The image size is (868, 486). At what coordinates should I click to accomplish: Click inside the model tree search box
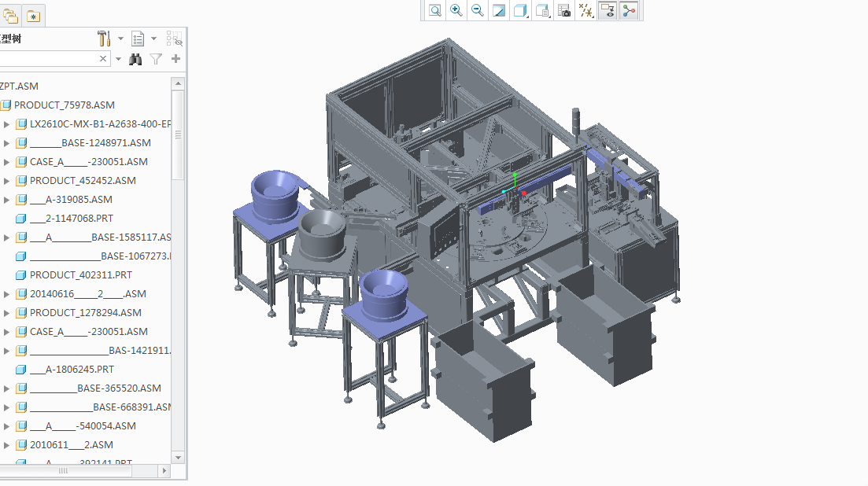tap(47, 58)
